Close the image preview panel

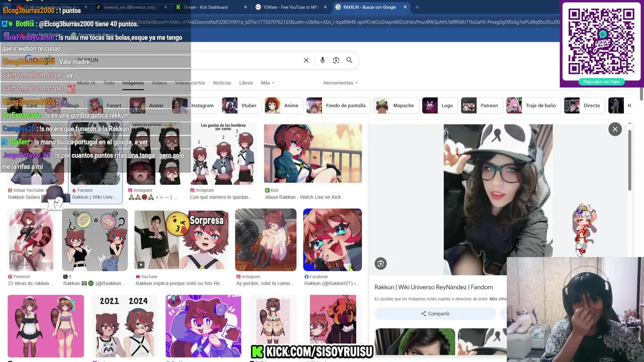pyautogui.click(x=615, y=129)
